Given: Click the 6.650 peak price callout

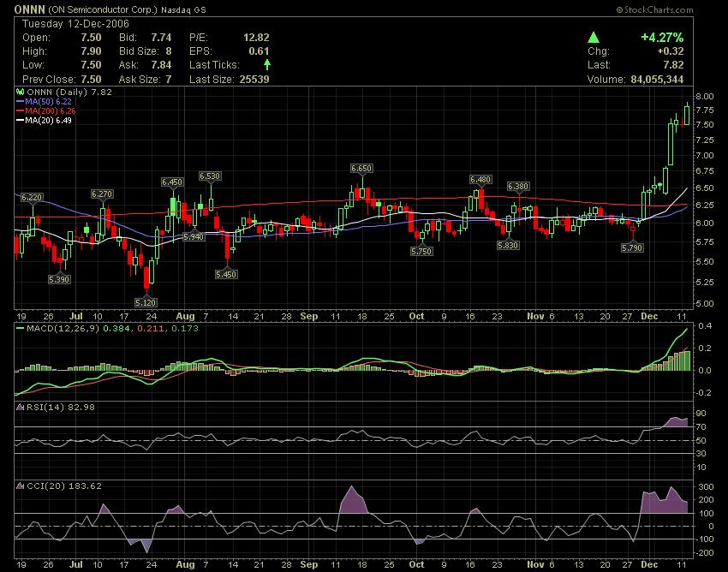Looking at the screenshot, I should 361,169.
